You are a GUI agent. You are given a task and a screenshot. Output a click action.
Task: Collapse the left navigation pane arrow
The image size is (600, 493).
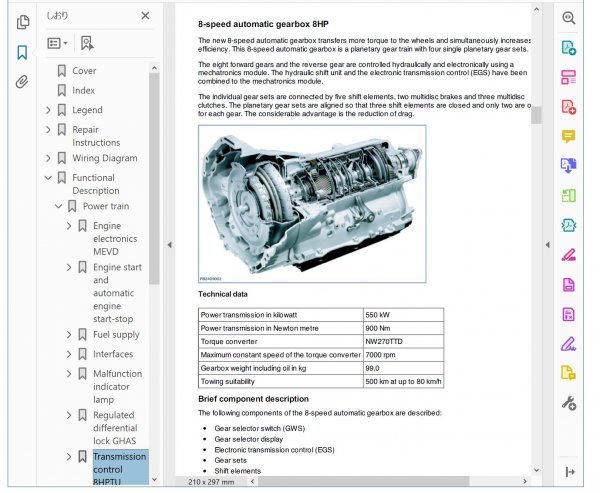[x=170, y=245]
